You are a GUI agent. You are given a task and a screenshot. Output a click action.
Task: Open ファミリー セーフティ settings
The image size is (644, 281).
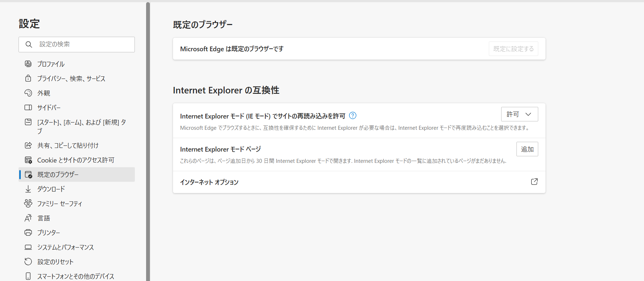(77, 203)
